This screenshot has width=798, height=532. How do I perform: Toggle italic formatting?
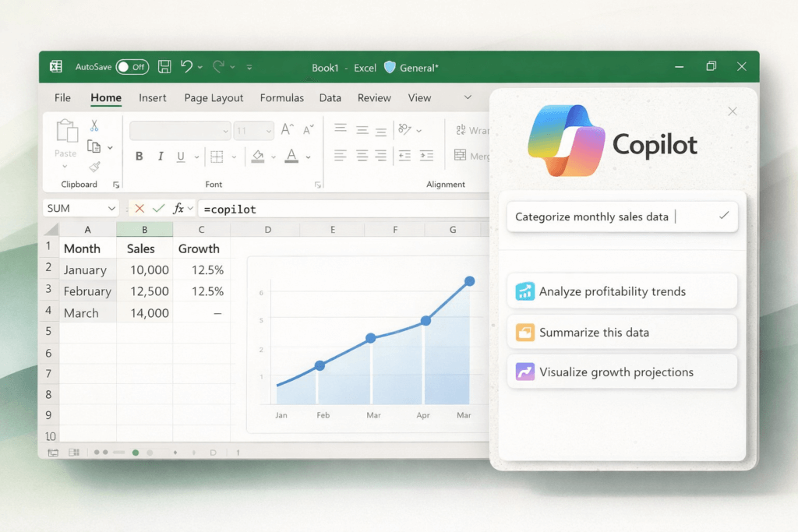coord(161,156)
